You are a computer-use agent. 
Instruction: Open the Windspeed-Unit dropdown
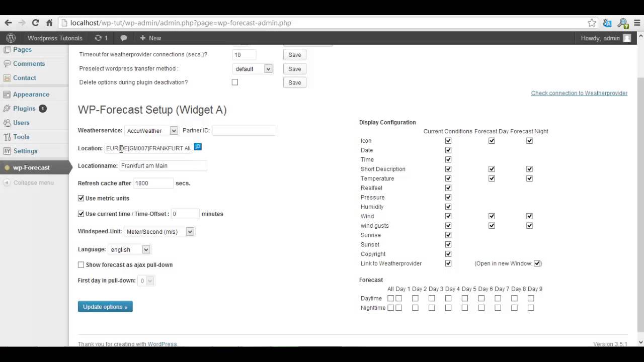click(x=159, y=232)
